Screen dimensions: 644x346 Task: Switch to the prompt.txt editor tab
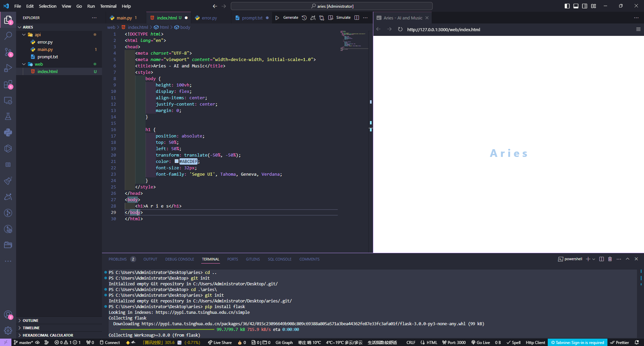coord(252,18)
